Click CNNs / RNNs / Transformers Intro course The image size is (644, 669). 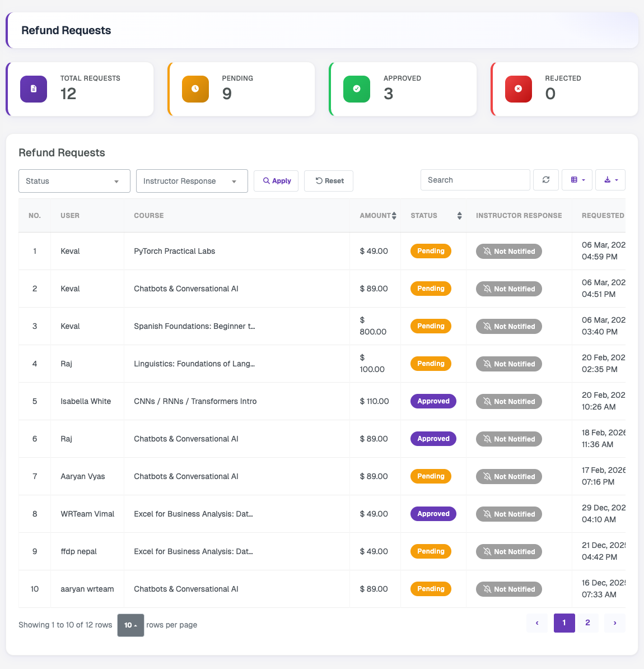click(195, 402)
